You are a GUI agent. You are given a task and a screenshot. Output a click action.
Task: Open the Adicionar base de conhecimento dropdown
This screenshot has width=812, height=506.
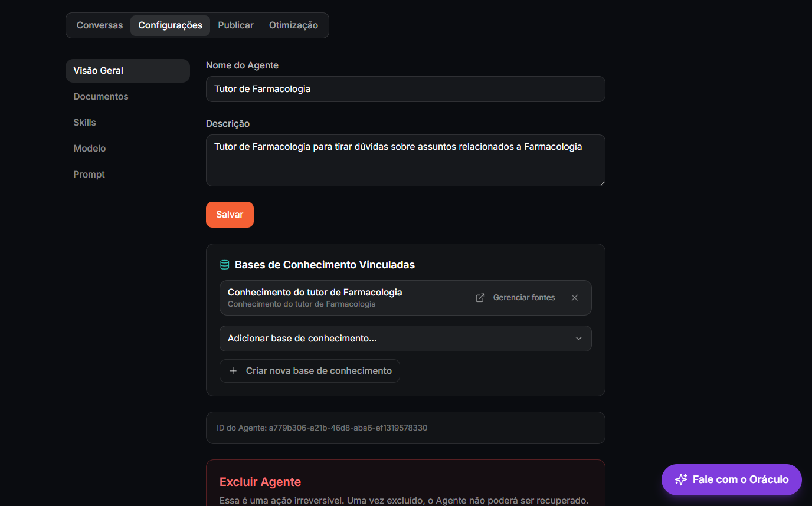coord(405,339)
